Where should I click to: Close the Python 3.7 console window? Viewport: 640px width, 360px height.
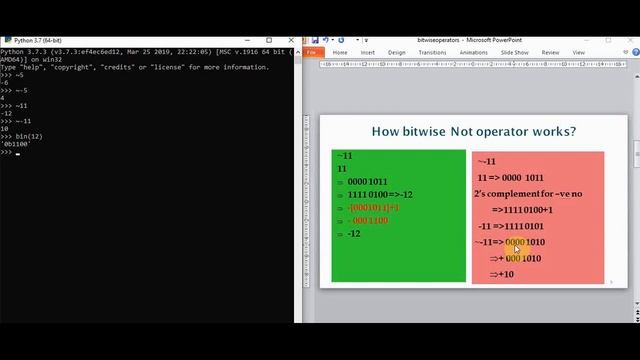[291, 40]
